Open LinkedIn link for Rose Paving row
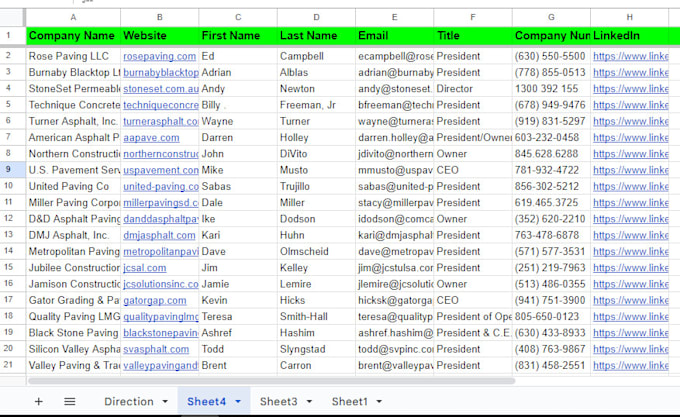 (x=631, y=56)
